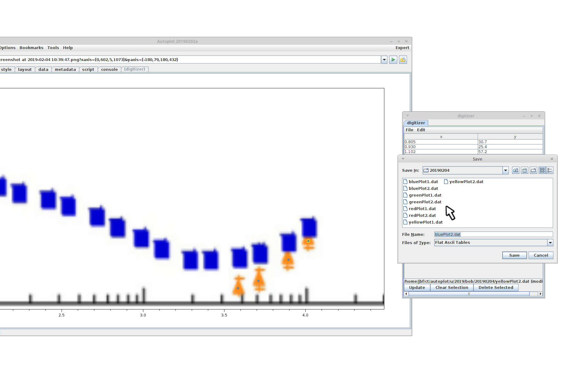Switch to the style tab
This screenshot has width=588, height=368.
point(6,70)
